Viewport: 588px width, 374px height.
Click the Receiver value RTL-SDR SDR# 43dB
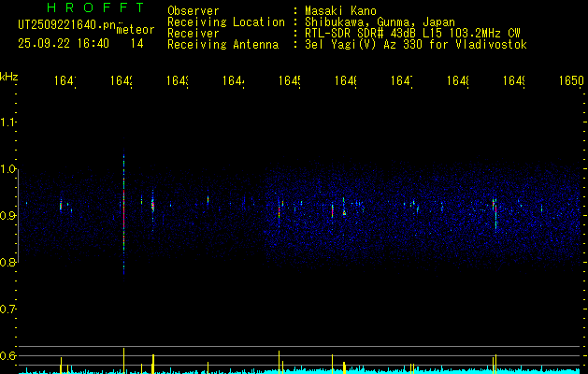tap(359, 34)
